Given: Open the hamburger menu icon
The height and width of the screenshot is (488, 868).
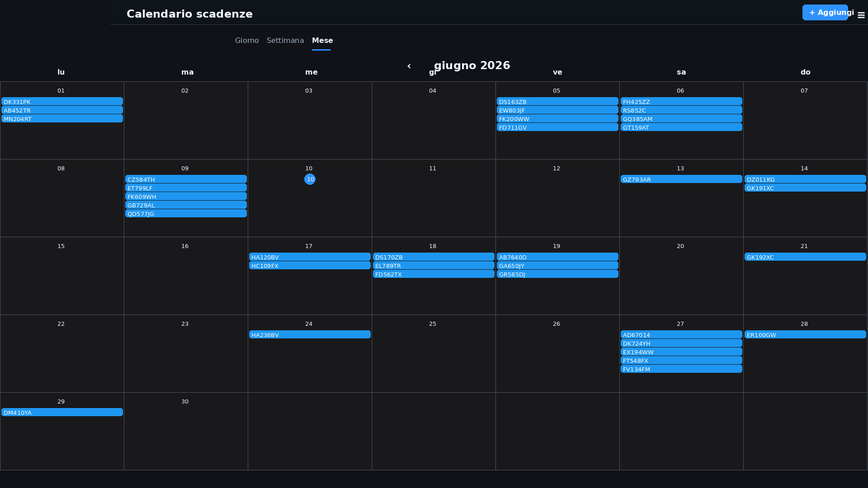Looking at the screenshot, I should (861, 15).
